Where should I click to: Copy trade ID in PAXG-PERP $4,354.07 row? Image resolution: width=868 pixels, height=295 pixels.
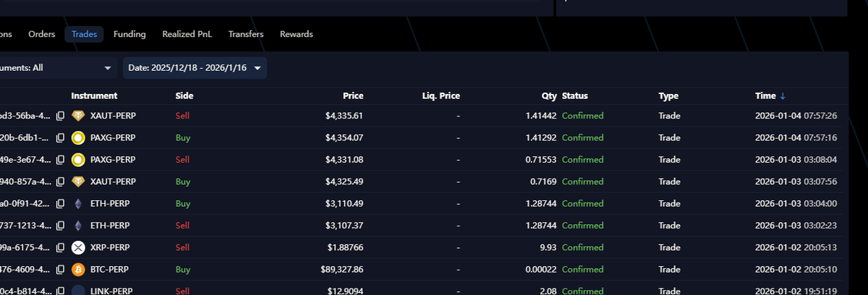coord(61,137)
